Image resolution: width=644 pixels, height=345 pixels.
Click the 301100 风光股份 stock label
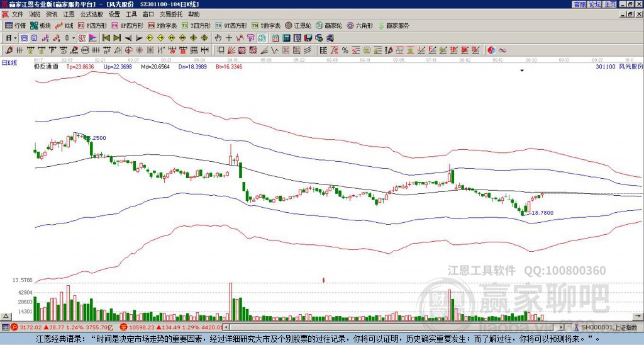619,66
